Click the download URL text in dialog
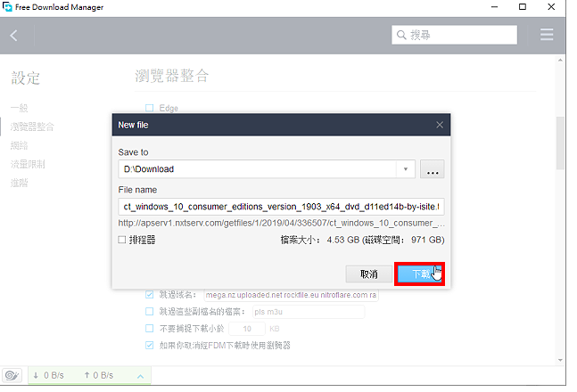The height and width of the screenshot is (392, 577). 281,224
